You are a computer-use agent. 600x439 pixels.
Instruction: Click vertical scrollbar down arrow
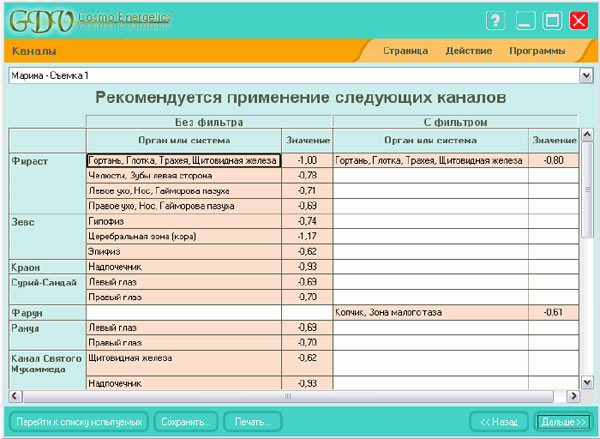pyautogui.click(x=587, y=382)
